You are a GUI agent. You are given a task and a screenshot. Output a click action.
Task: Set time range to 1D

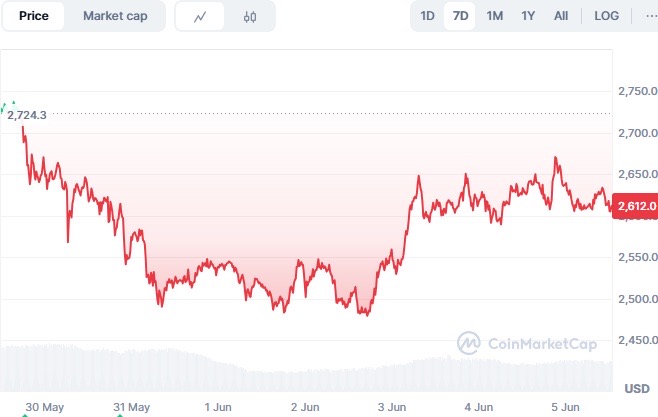coord(427,16)
